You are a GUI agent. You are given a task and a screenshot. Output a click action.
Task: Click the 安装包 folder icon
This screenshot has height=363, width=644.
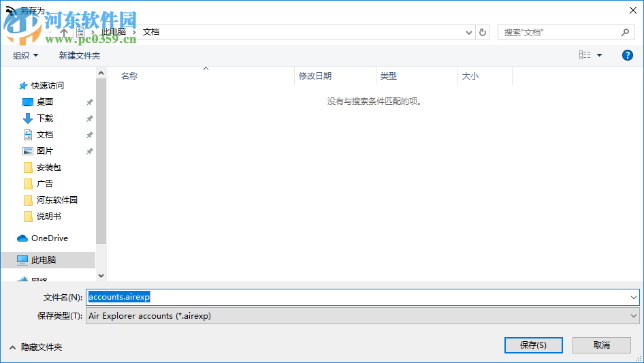tap(28, 168)
